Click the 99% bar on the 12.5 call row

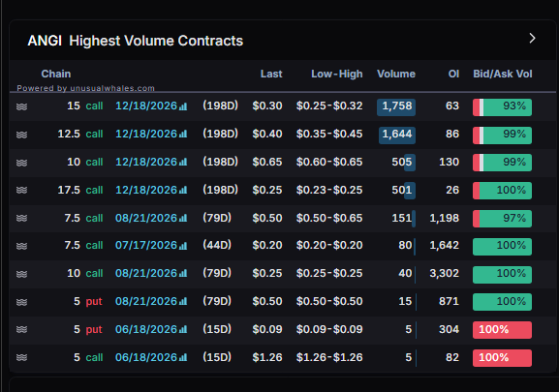point(502,136)
